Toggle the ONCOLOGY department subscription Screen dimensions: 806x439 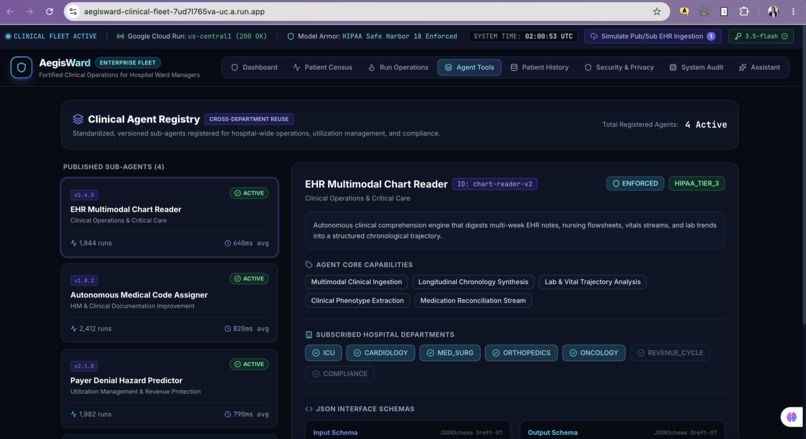tap(594, 353)
